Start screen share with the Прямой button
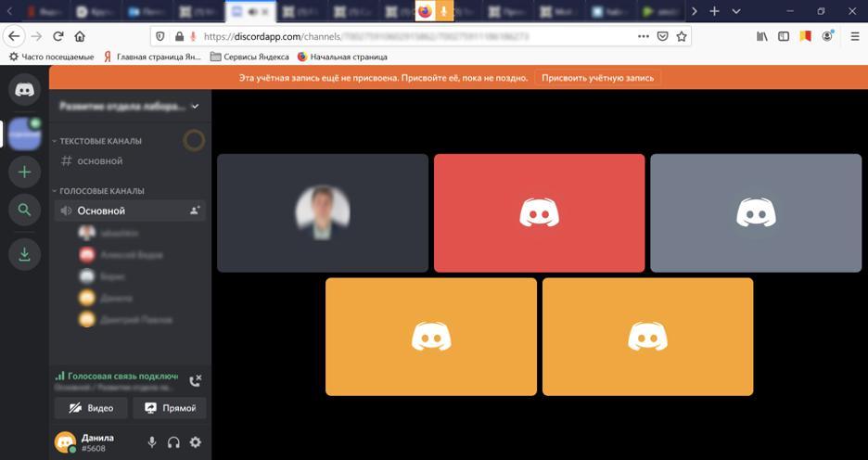The height and width of the screenshot is (460, 868). pyautogui.click(x=170, y=408)
